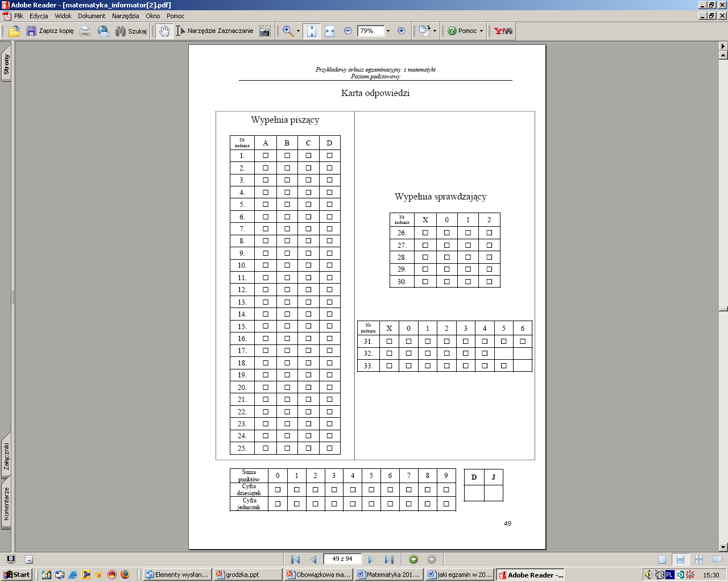Switch to facing pages layout
Image resolution: width=728 pixels, height=582 pixels.
tap(717, 559)
